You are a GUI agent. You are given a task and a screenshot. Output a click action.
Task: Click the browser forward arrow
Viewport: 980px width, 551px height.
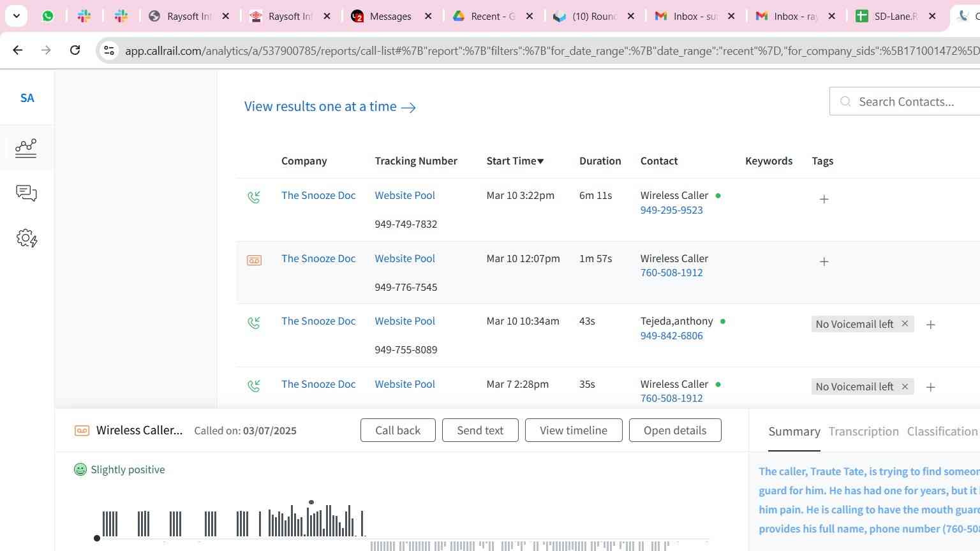(x=46, y=50)
